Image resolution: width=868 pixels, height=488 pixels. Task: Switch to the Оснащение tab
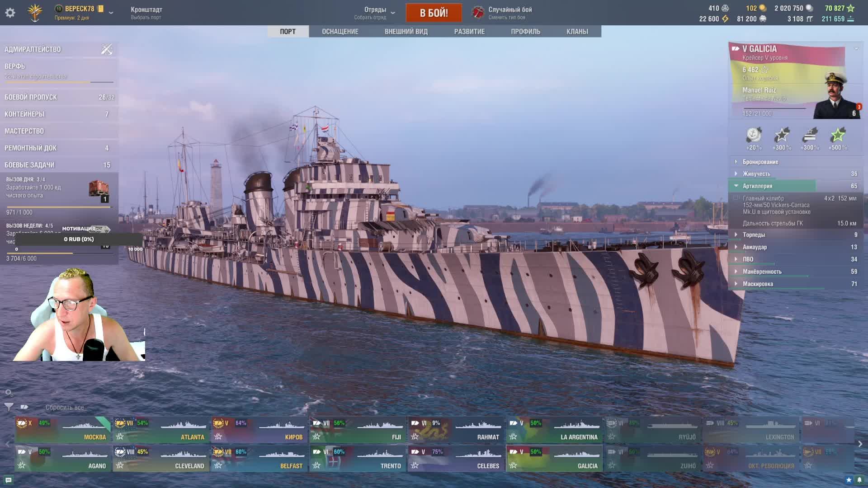click(340, 32)
